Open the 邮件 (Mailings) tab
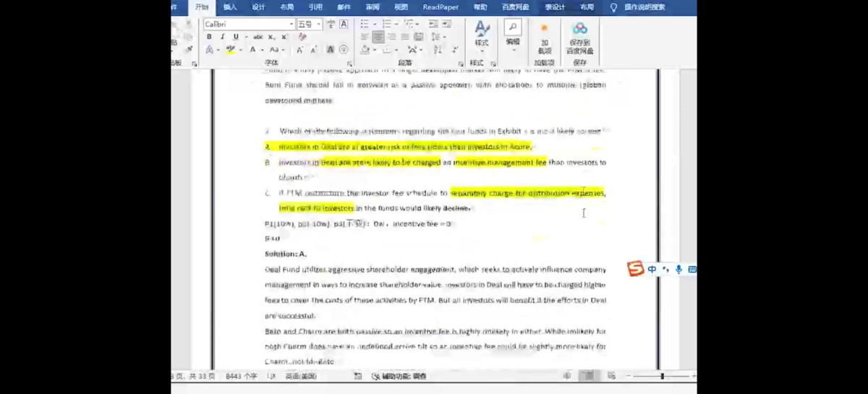The height and width of the screenshot is (394, 868). coord(344,7)
